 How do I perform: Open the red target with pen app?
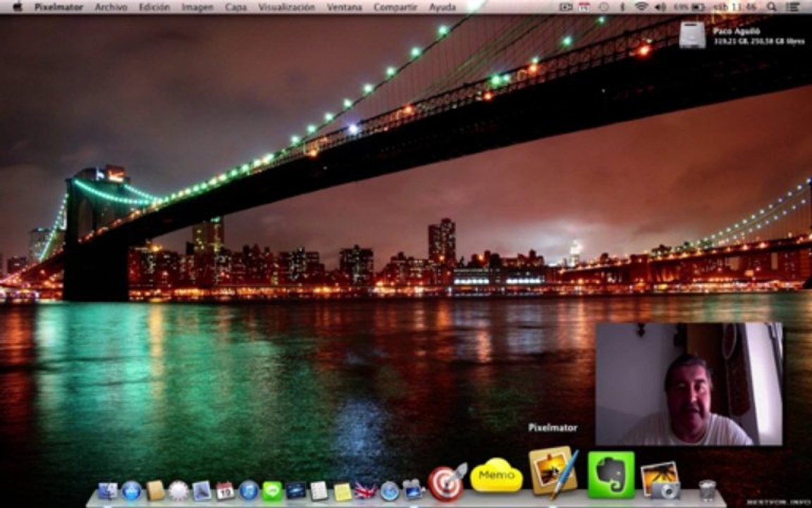click(447, 483)
